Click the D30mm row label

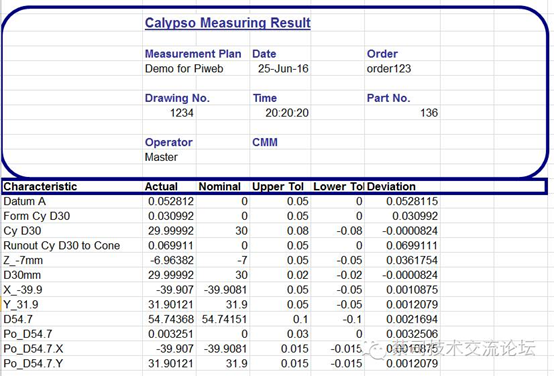point(22,275)
